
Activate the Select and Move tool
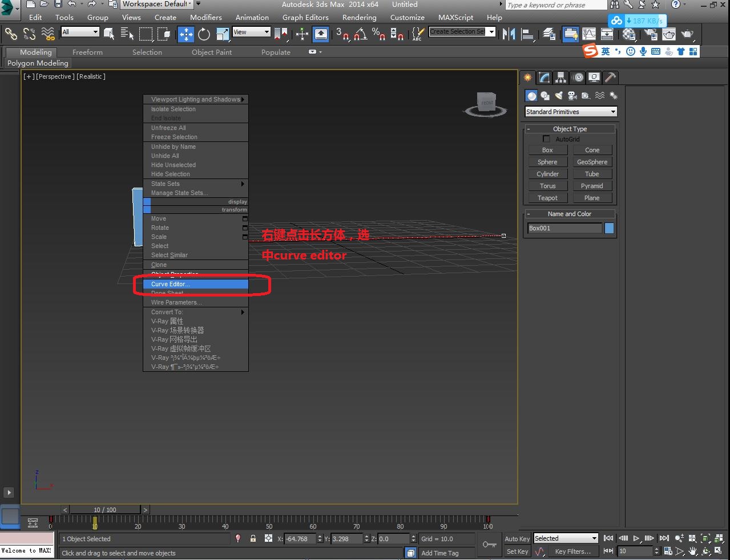[186, 34]
